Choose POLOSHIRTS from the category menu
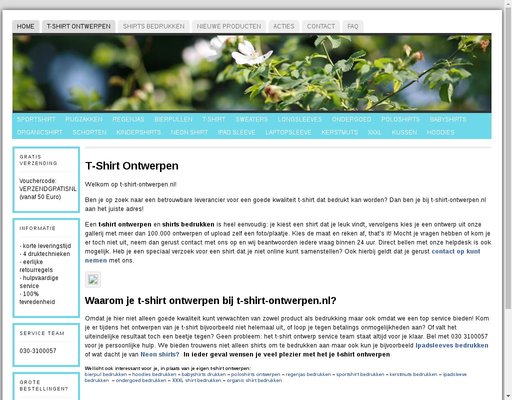This screenshot has height=400, width=512. click(400, 119)
